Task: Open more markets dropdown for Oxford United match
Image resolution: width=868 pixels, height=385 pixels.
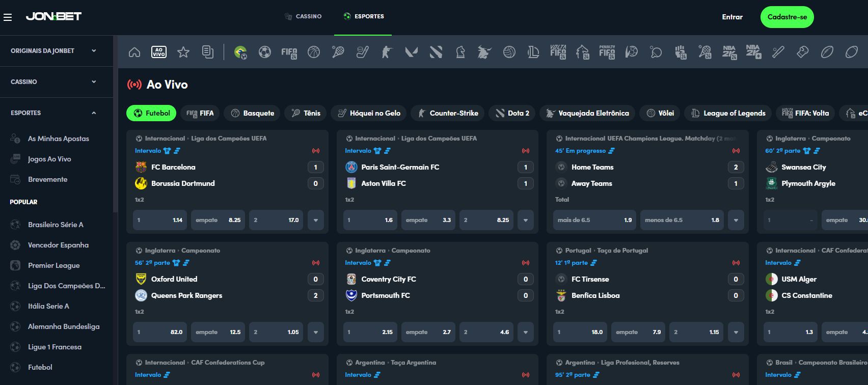Action: [x=316, y=333]
